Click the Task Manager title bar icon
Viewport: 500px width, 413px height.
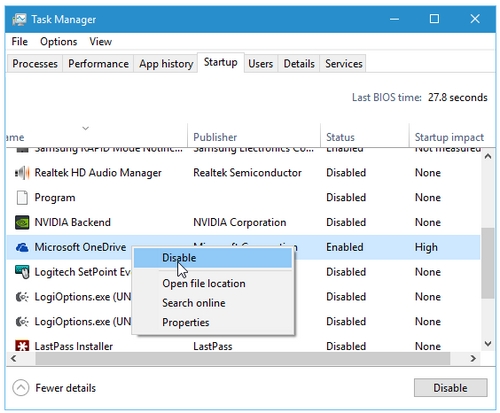tap(19, 20)
